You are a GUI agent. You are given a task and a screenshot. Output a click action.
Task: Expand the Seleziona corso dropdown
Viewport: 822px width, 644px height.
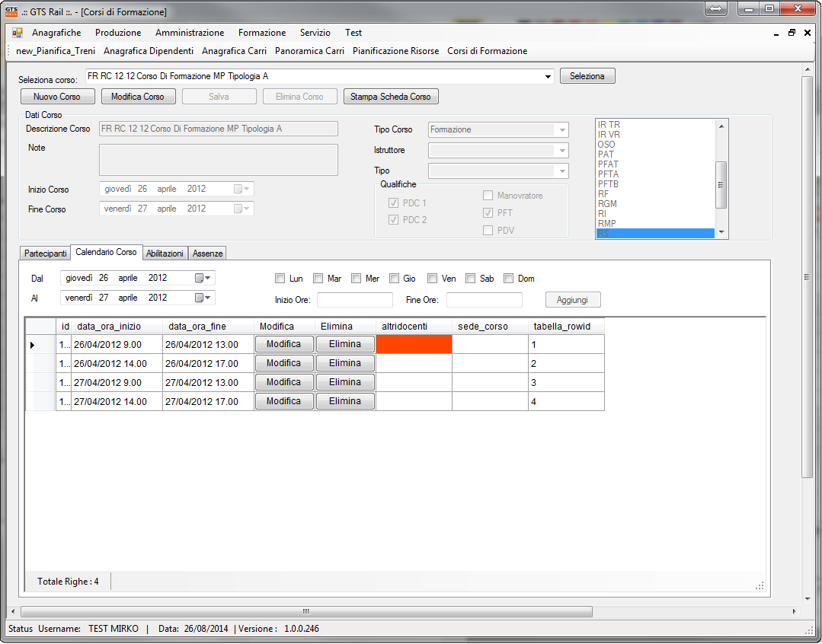click(548, 76)
